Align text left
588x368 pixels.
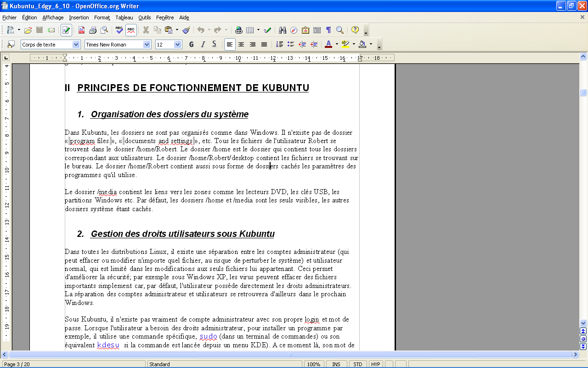pyautogui.click(x=230, y=44)
